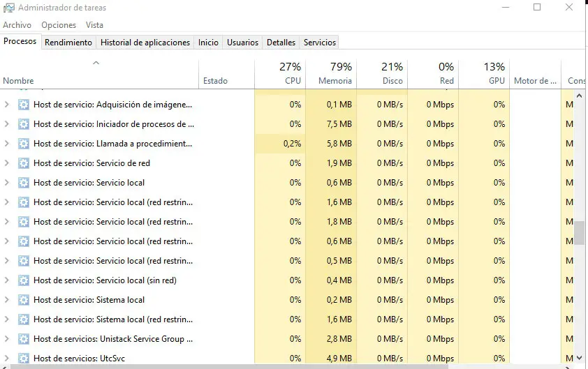Screen dimensions: 588x369
Task: Click gear icon of Llamada a procedimiento host
Action: 24,144
